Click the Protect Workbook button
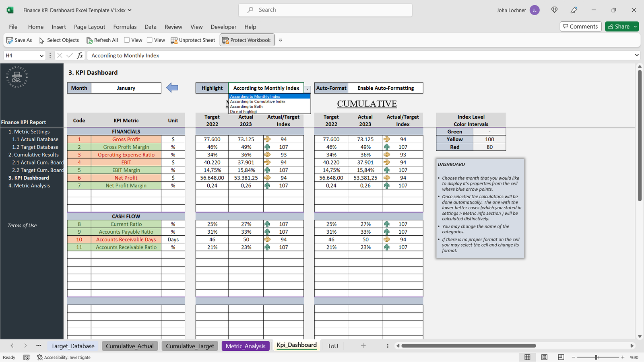This screenshot has width=644, height=362. (246, 40)
